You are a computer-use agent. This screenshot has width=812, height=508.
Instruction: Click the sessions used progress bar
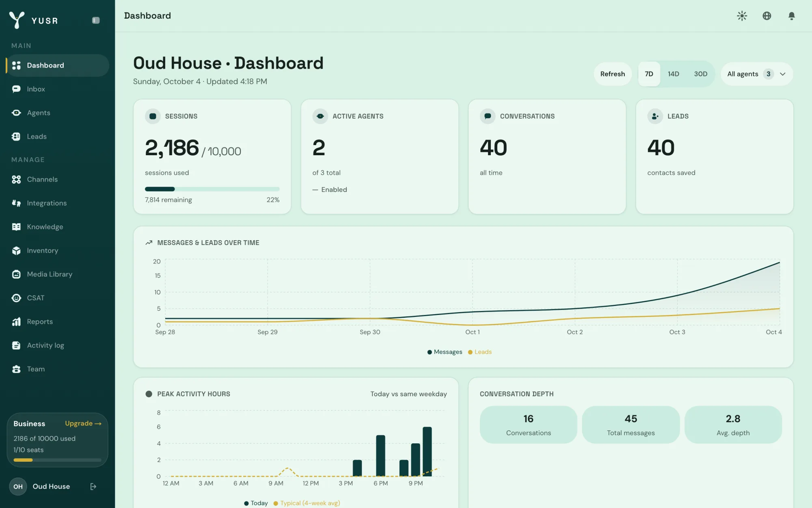coord(212,189)
